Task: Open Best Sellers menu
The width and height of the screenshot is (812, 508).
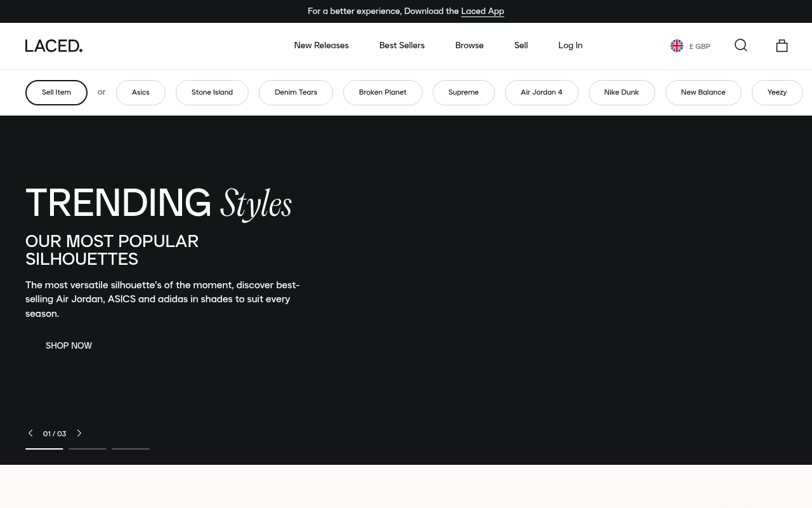Action: [x=402, y=46]
